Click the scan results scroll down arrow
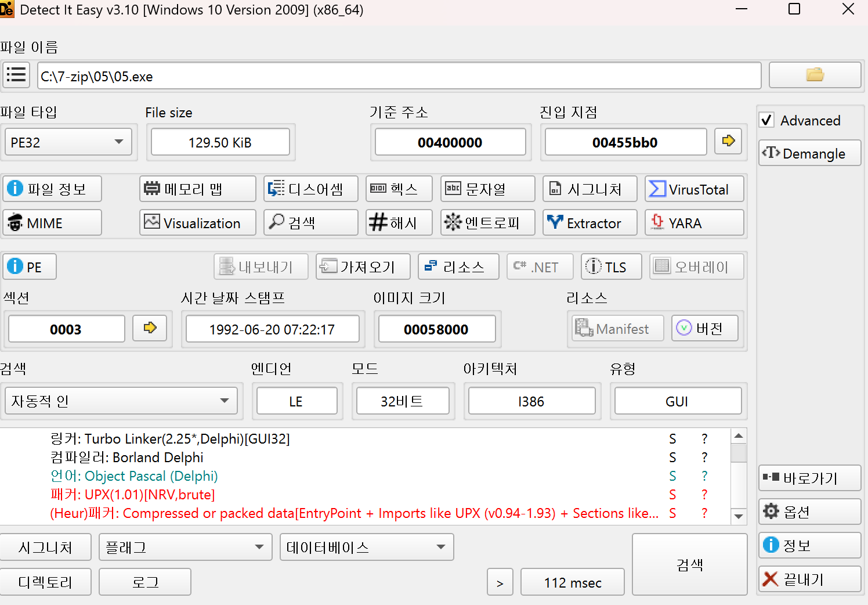 click(739, 516)
